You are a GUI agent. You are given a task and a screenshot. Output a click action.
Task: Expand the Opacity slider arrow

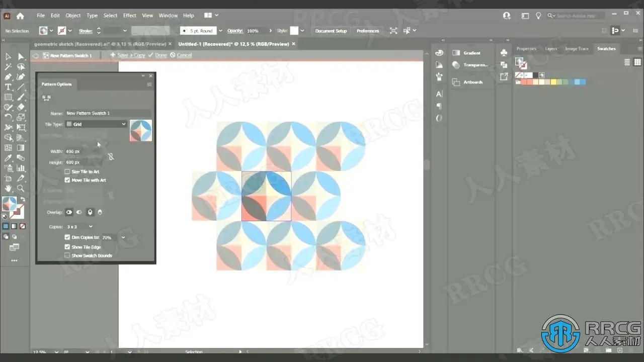coord(271,31)
